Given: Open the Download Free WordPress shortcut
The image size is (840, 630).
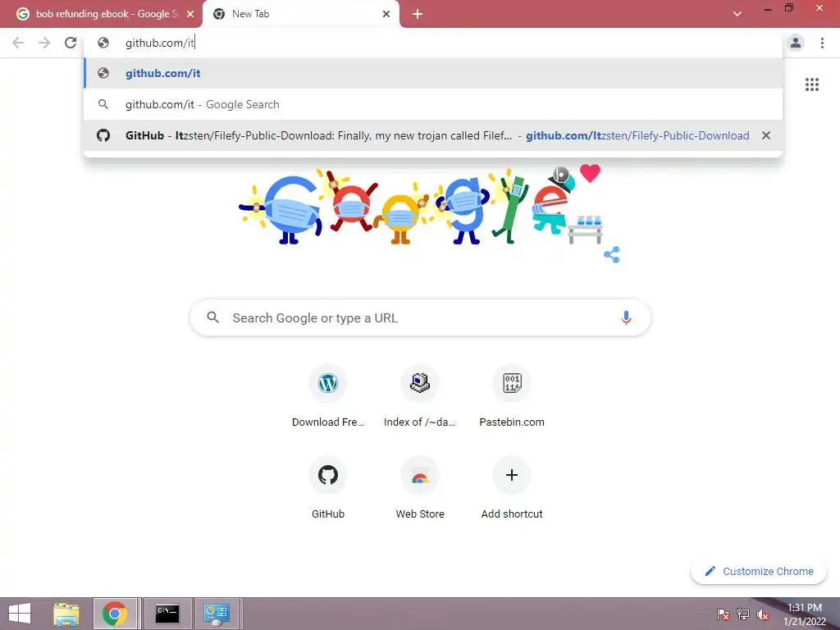Looking at the screenshot, I should (x=328, y=397).
